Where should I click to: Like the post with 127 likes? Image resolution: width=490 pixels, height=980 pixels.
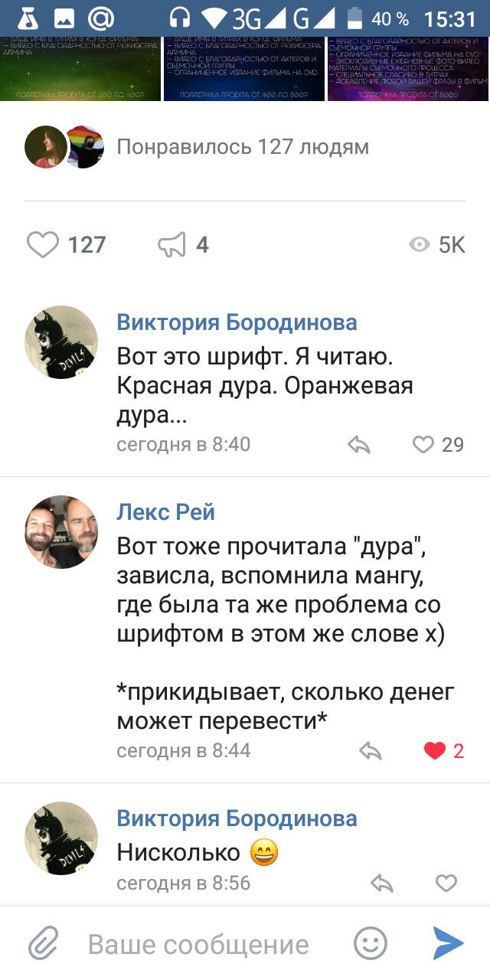[43, 245]
